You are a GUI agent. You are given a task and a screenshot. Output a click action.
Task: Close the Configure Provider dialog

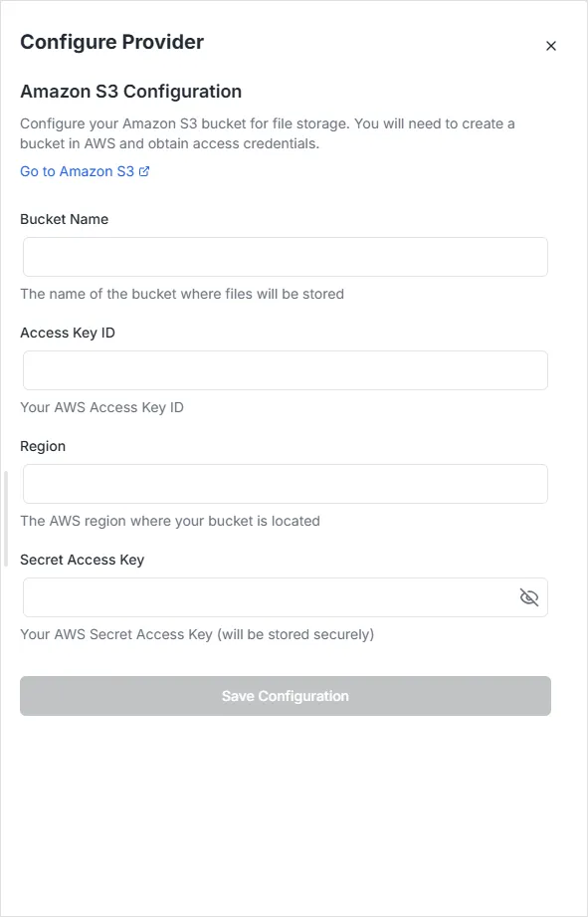pos(551,45)
